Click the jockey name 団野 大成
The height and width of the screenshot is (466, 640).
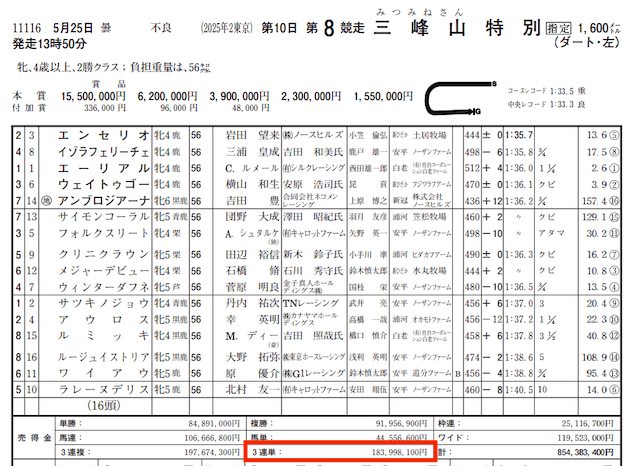pos(252,217)
